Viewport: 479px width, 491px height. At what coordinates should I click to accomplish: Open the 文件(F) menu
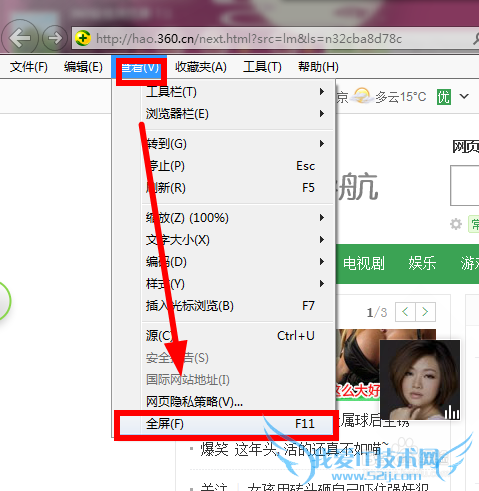(29, 67)
